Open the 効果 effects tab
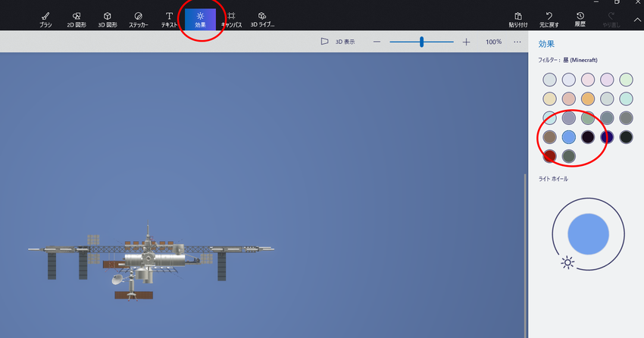This screenshot has width=644, height=338. pos(200,19)
